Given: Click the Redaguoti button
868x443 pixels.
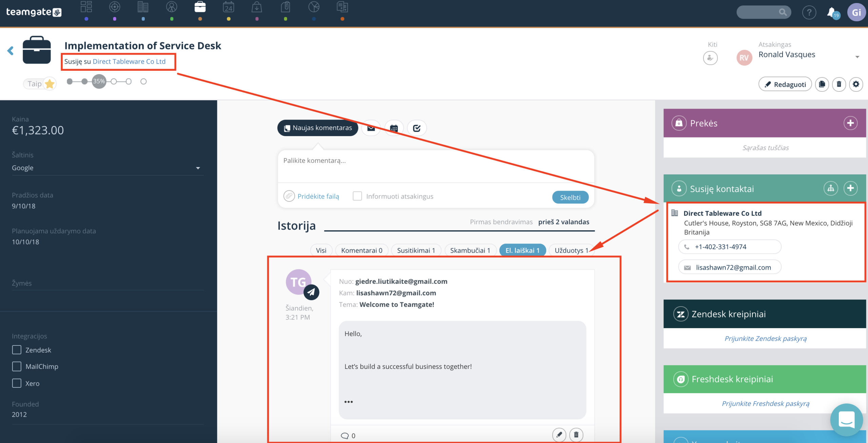Looking at the screenshot, I should (785, 84).
